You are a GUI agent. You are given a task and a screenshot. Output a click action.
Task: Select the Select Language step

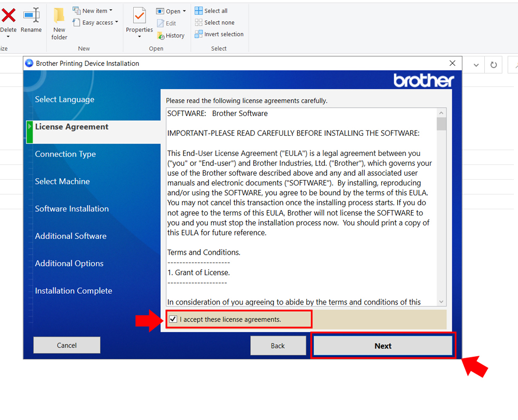64,99
